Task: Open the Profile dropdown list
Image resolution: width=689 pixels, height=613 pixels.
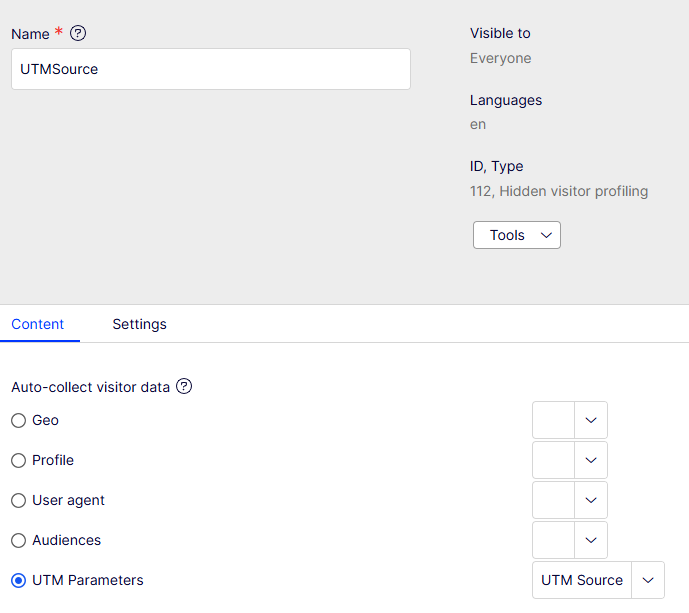Action: (x=591, y=460)
